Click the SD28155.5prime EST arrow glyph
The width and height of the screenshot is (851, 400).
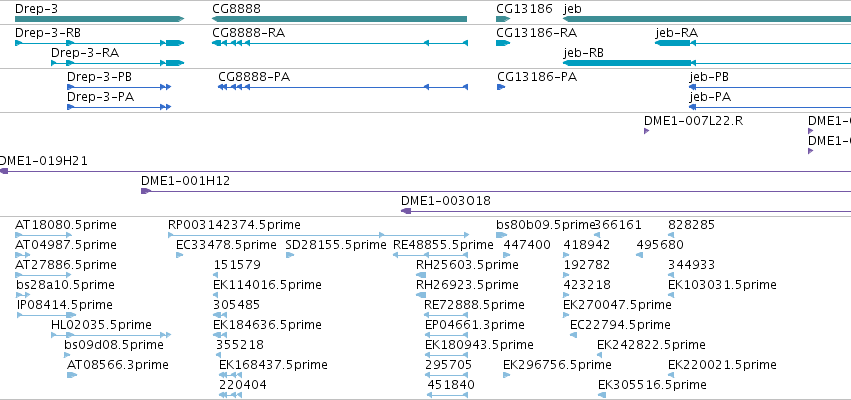[289, 255]
